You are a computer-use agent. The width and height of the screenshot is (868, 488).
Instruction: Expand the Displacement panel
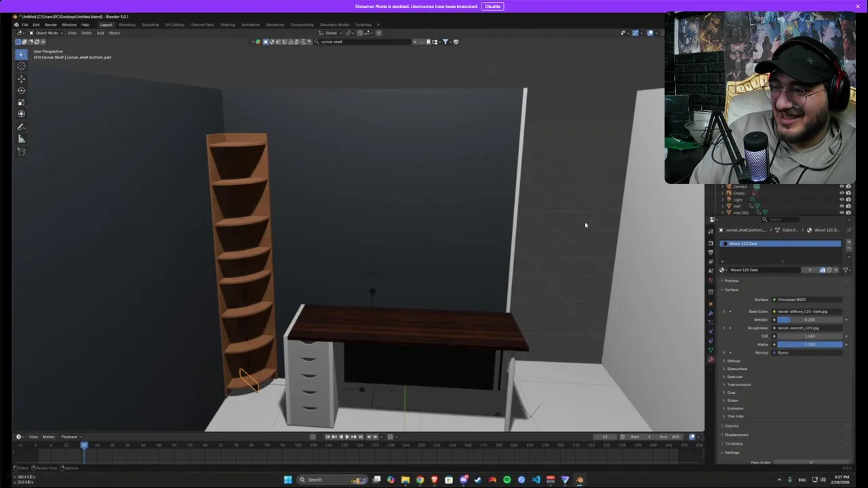tap(736, 434)
